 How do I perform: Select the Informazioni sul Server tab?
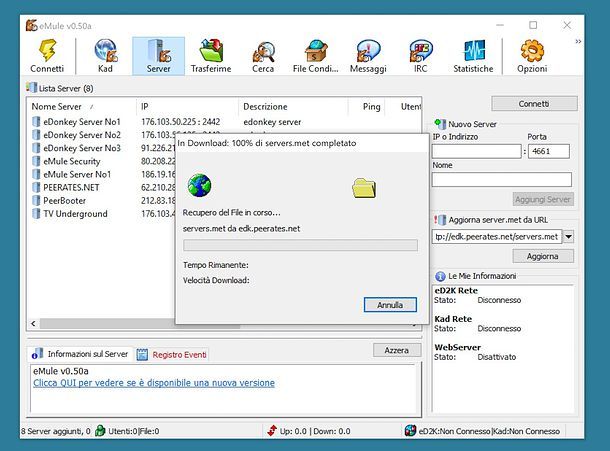pos(80,354)
